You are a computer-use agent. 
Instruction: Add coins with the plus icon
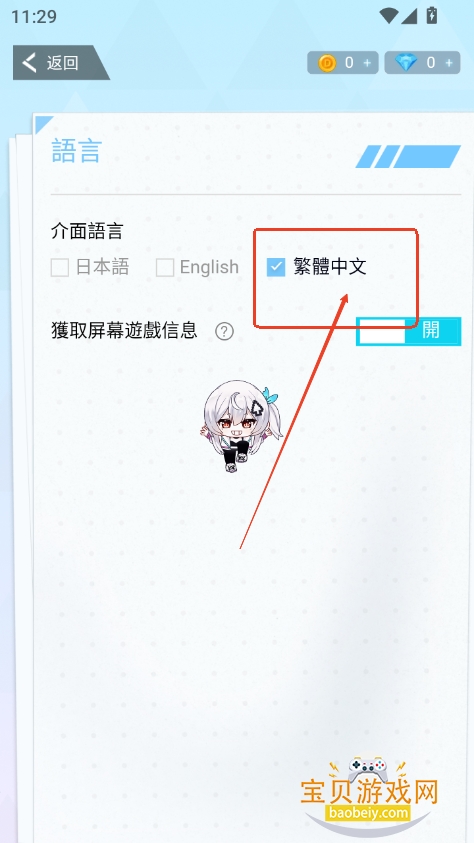click(x=368, y=63)
